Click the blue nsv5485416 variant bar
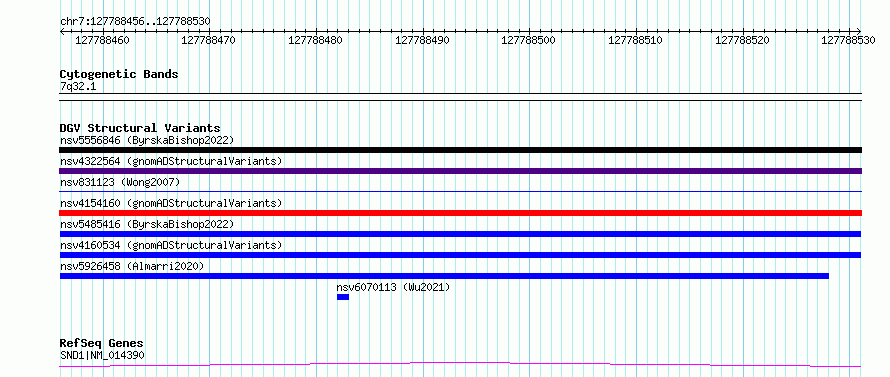 click(x=460, y=234)
